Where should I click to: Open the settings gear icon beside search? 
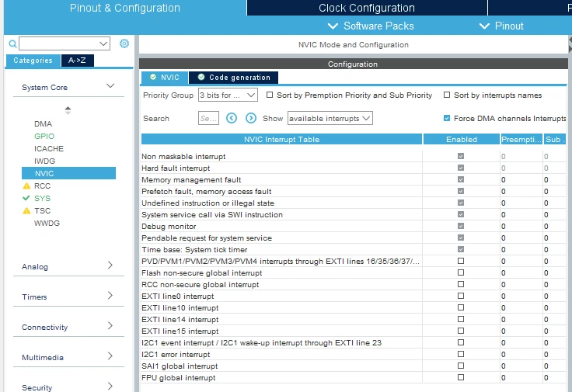click(x=124, y=43)
